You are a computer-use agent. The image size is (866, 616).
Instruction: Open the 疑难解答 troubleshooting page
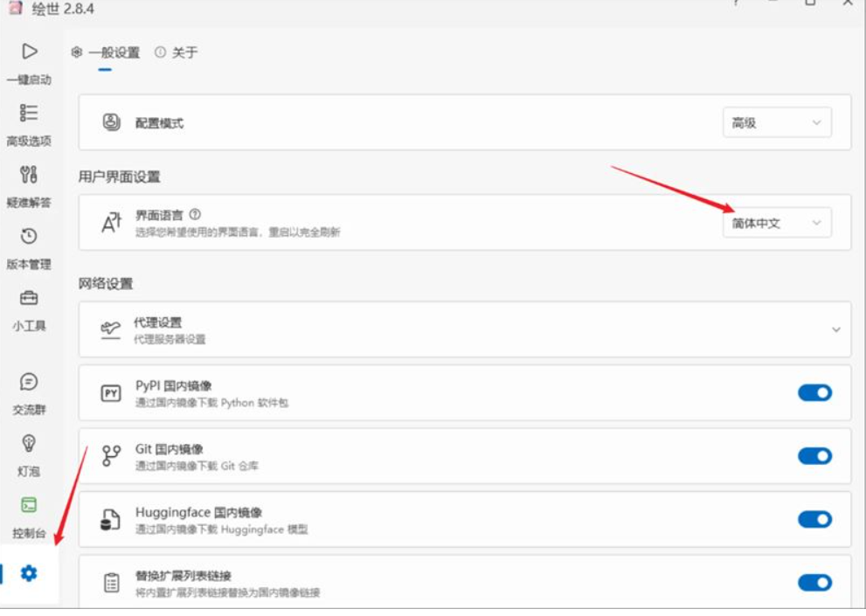[29, 184]
